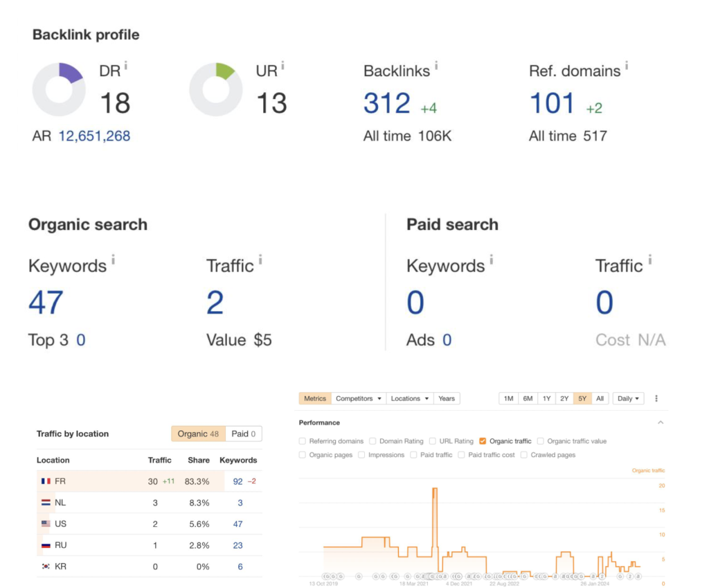Viewport: 709px width, 588px height.
Task: Enable the Domain Rating checkbox
Action: point(373,441)
